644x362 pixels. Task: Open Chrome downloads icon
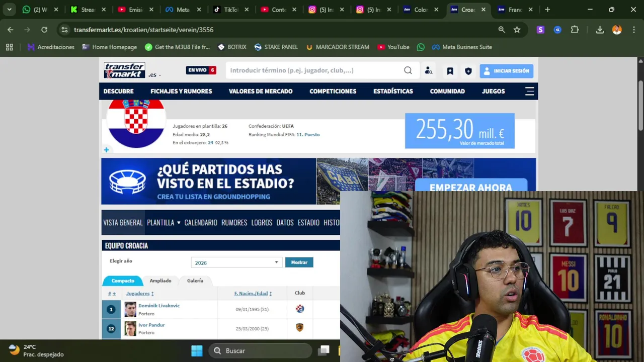click(x=600, y=30)
